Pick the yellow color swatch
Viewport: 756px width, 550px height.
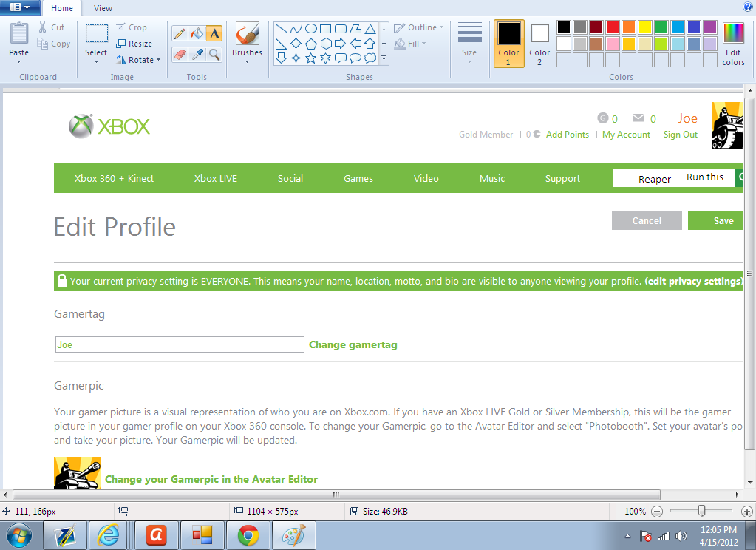644,27
